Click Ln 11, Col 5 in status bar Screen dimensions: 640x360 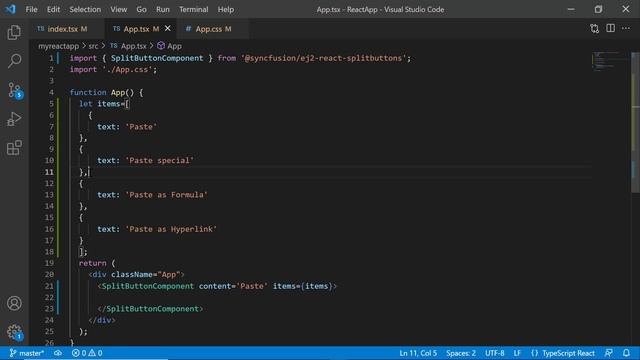(418, 353)
